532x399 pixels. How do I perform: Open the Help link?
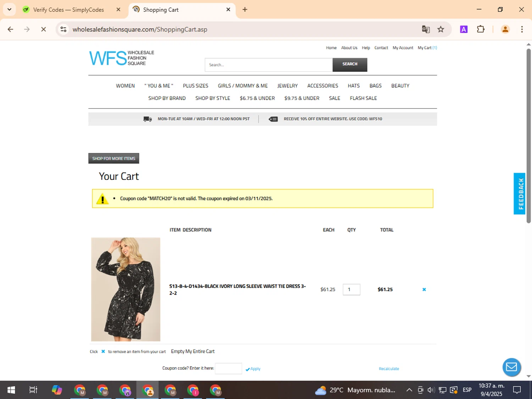pos(366,48)
